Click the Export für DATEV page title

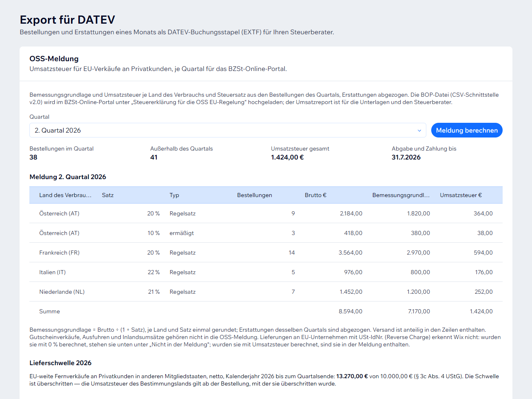point(67,20)
